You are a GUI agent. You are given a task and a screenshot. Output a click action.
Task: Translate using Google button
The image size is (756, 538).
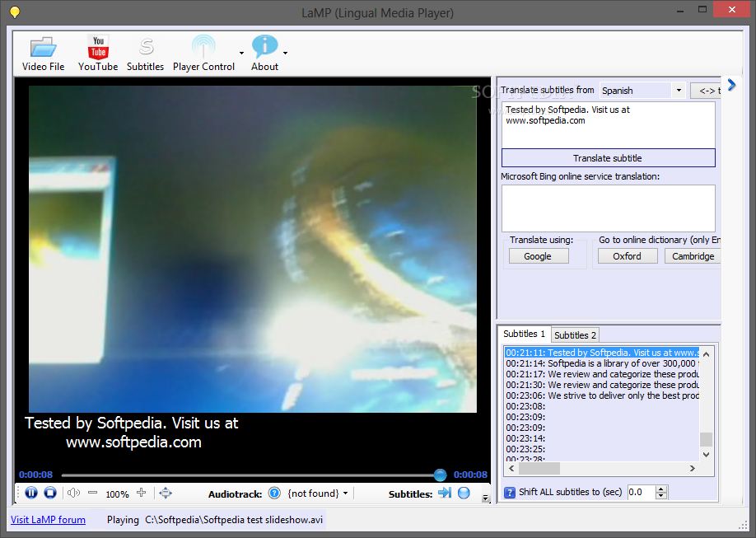coord(539,255)
